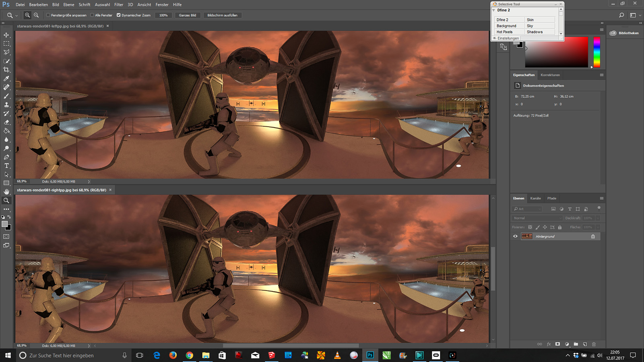644x362 pixels.
Task: Select the Rectangle shape tool
Action: pyautogui.click(x=6, y=183)
